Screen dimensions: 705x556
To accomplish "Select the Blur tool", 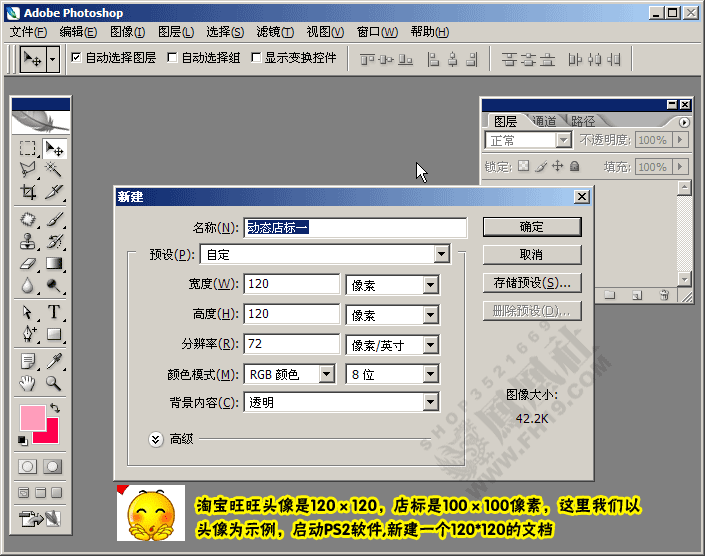I will tap(27, 285).
